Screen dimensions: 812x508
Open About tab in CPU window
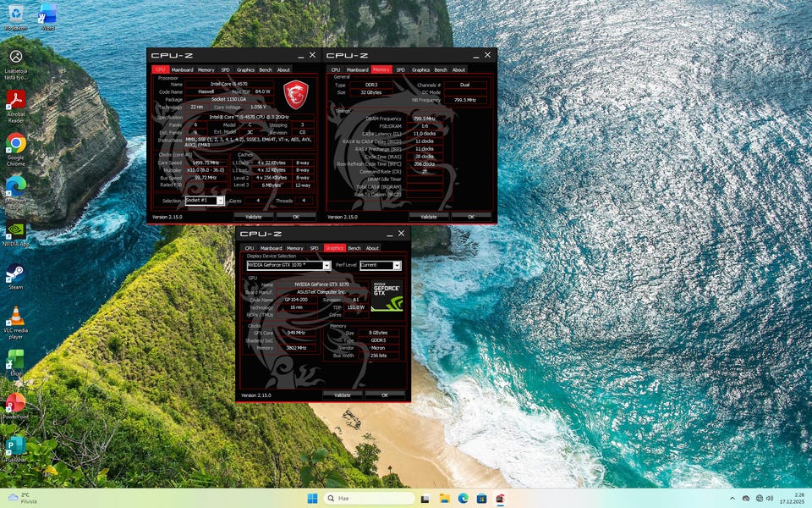point(283,69)
